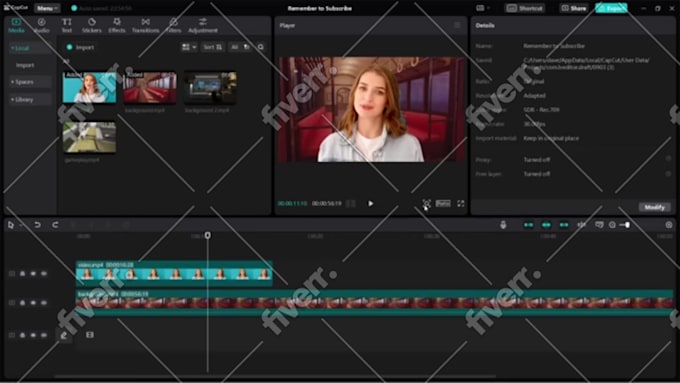Click the cover edit pencil icon

coord(64,335)
